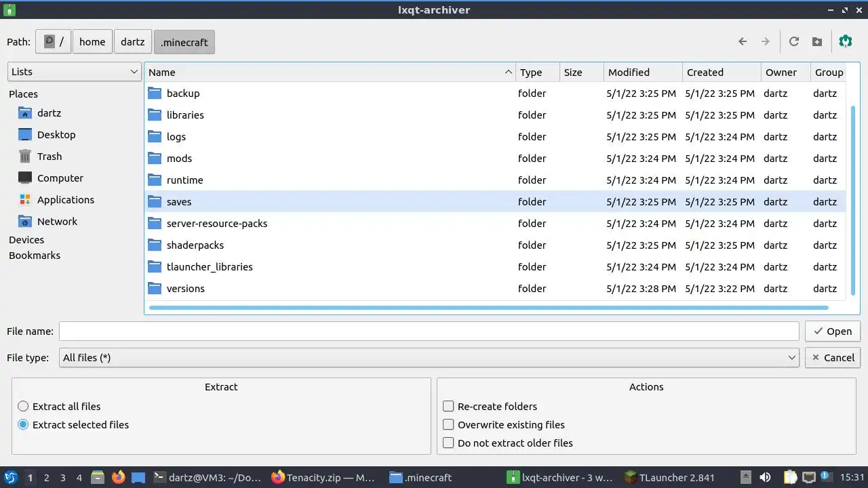Open dartz home in Places
Screen dimensions: 868x488
(x=49, y=113)
